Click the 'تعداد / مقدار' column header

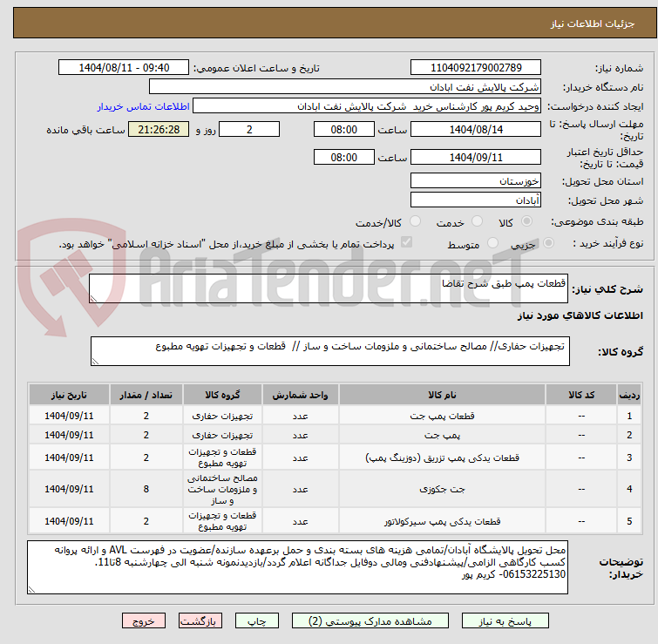(x=146, y=395)
